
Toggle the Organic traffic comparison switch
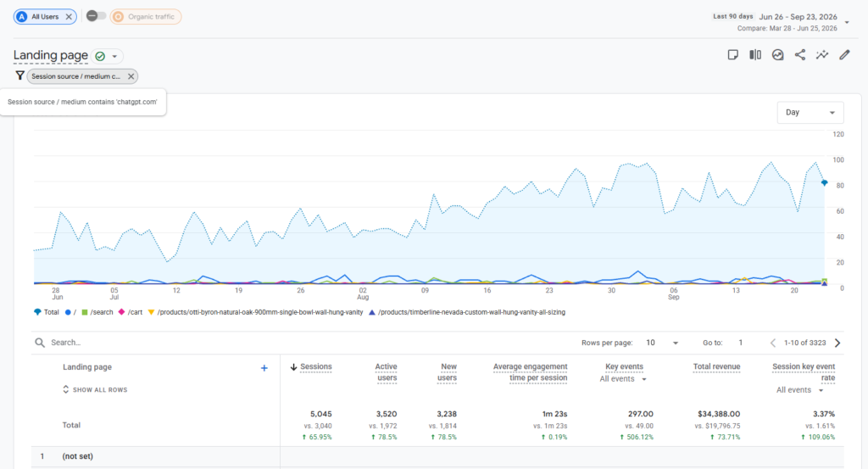(96, 16)
